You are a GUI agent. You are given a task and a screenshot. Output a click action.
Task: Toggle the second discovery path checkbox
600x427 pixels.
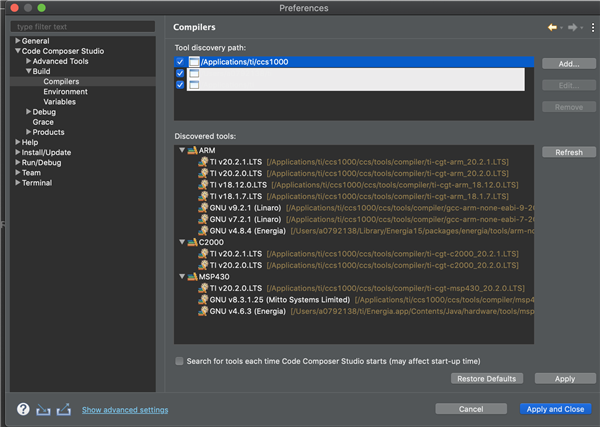point(180,73)
